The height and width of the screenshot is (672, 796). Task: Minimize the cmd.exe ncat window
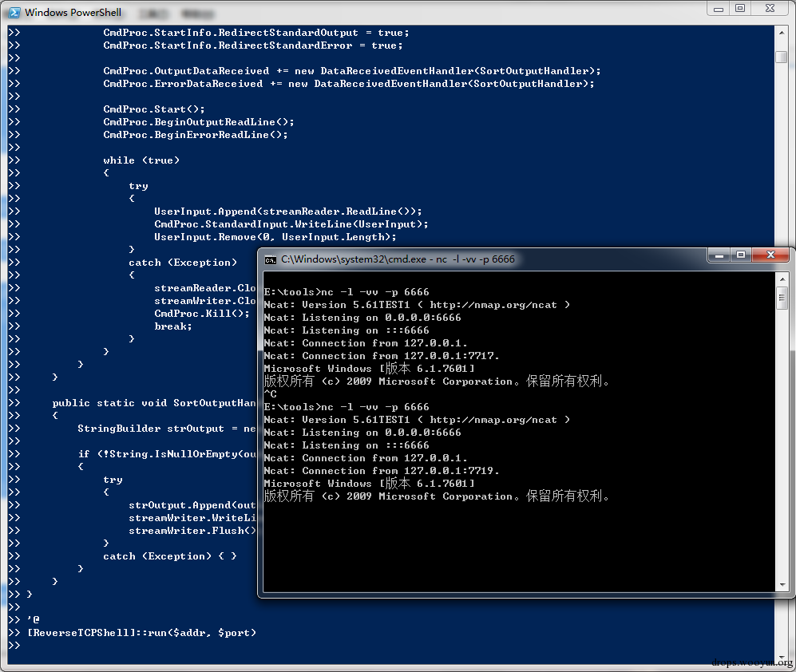[719, 255]
